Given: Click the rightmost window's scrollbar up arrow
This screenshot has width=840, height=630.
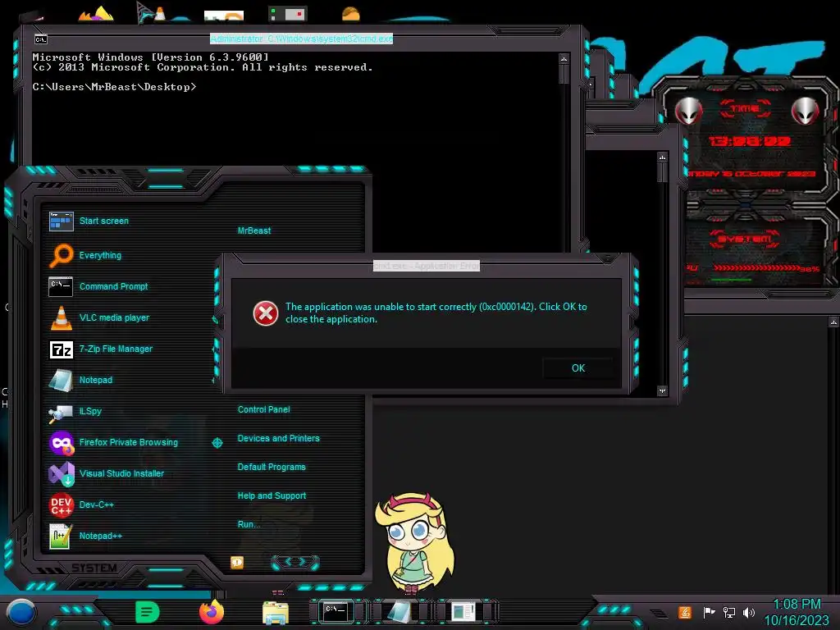Looking at the screenshot, I should pyautogui.click(x=833, y=322).
